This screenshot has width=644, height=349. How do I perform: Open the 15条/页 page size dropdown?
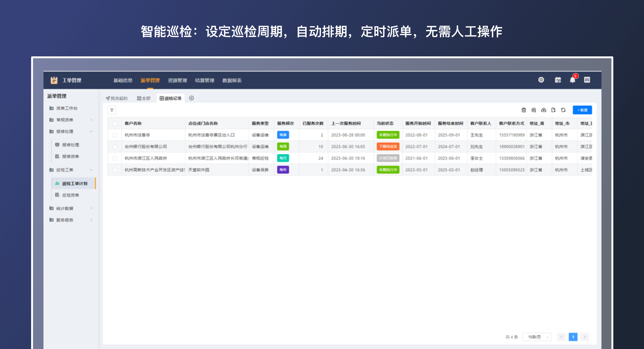click(x=537, y=337)
